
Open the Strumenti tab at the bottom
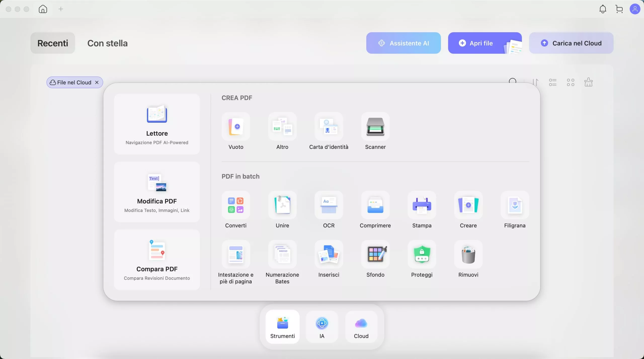click(282, 327)
